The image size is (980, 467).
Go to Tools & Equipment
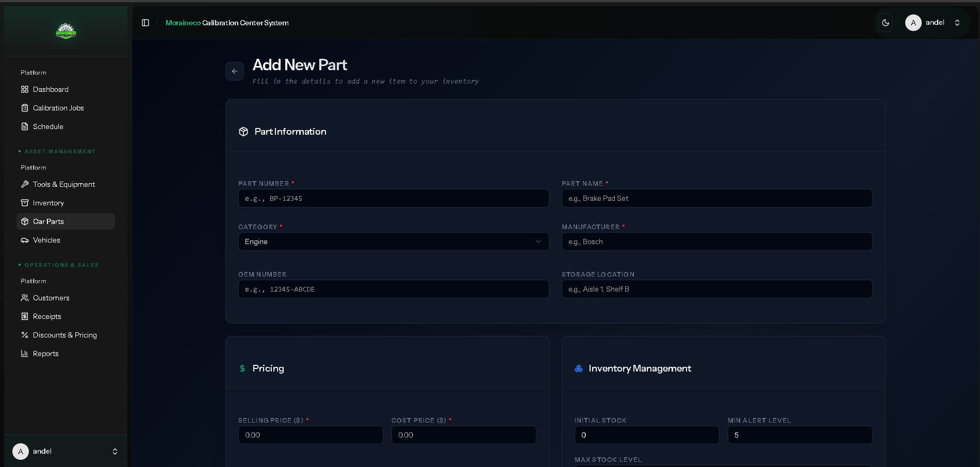pyautogui.click(x=66, y=184)
